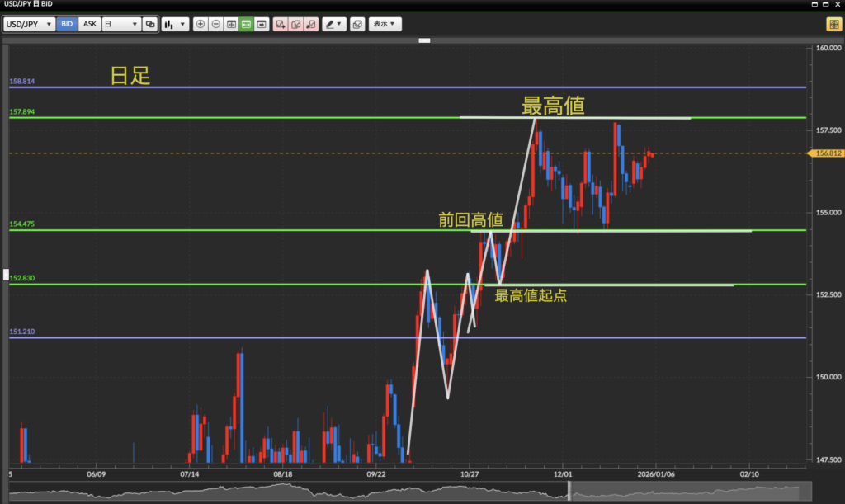
Task: Open the 日 timeframe dropdown
Action: pos(120,25)
